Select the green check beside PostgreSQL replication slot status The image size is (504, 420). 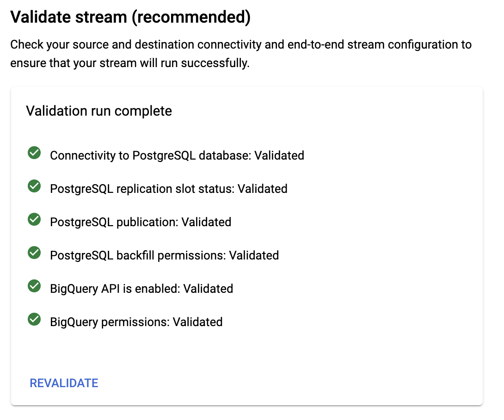click(x=34, y=186)
